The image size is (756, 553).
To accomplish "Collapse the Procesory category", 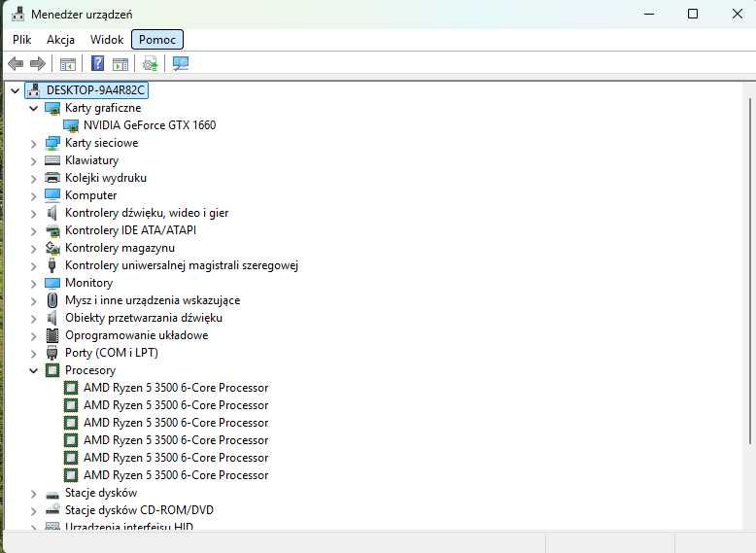I will pyautogui.click(x=33, y=370).
